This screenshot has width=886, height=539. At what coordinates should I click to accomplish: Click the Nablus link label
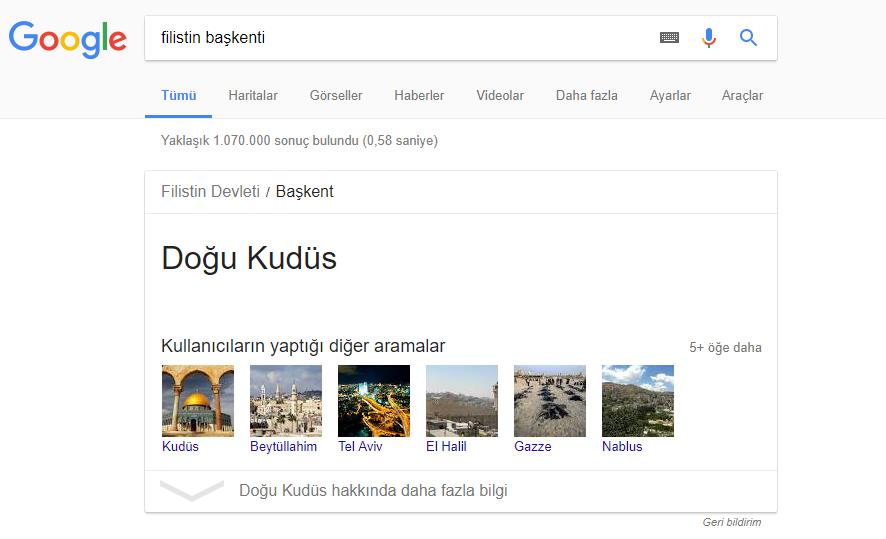[x=622, y=447]
